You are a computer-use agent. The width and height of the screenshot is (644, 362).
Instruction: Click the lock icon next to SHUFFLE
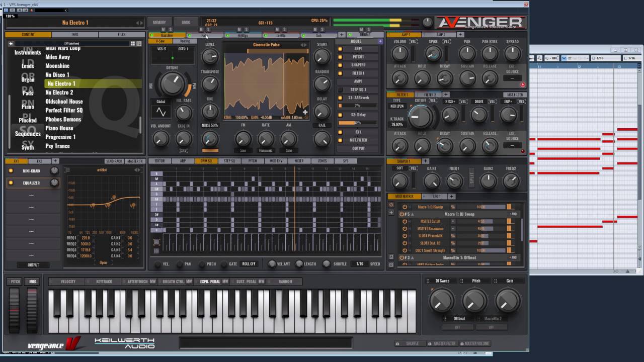[x=397, y=343]
